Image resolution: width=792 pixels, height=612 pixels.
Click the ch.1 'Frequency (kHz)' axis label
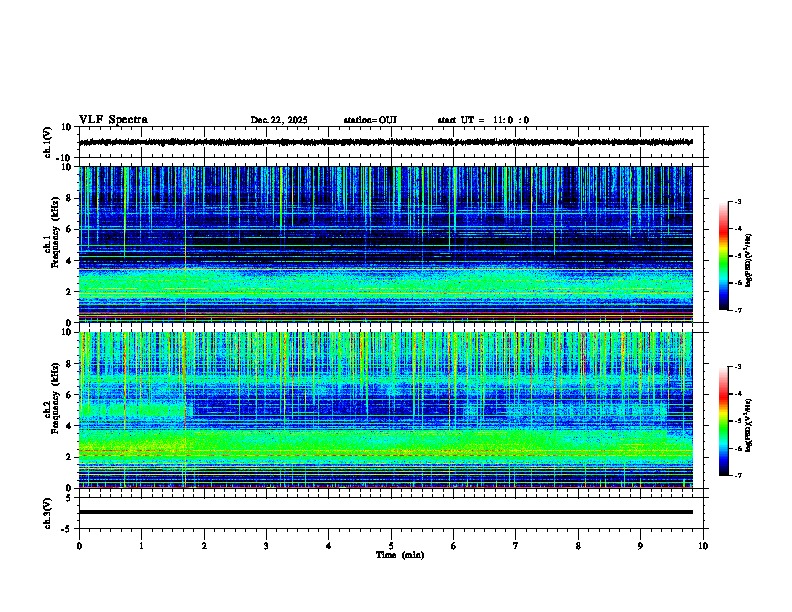[x=55, y=233]
